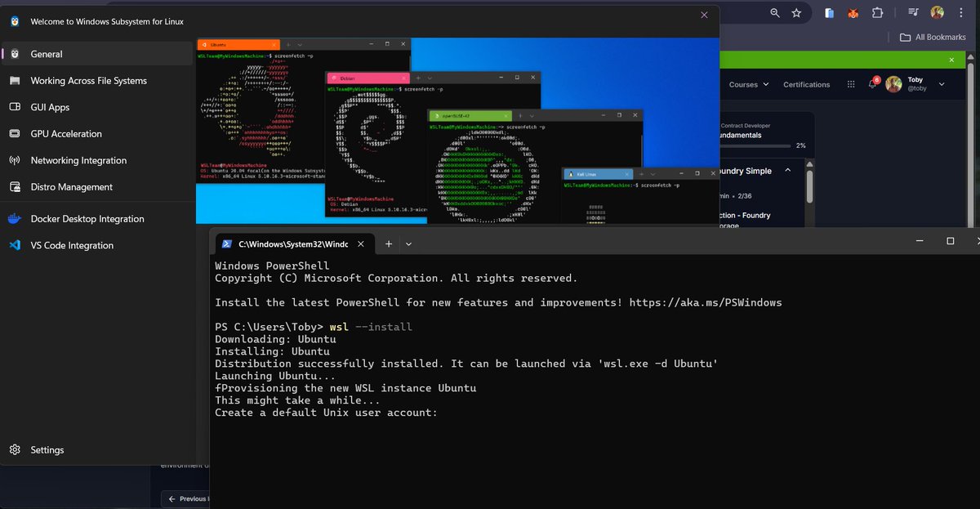Open a new terminal tab with the plus
This screenshot has height=509, width=980.
pos(388,243)
